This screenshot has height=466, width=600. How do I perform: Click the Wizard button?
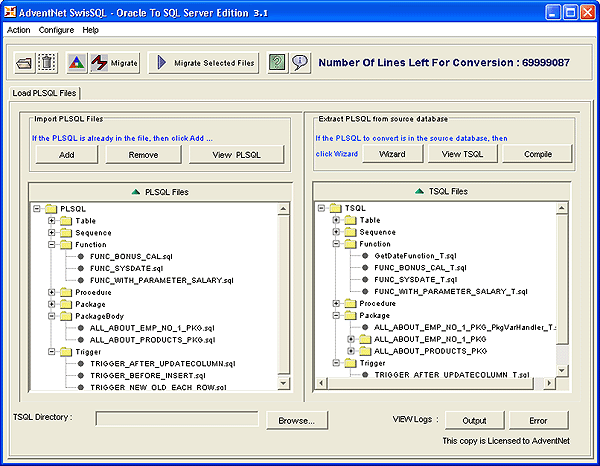392,154
